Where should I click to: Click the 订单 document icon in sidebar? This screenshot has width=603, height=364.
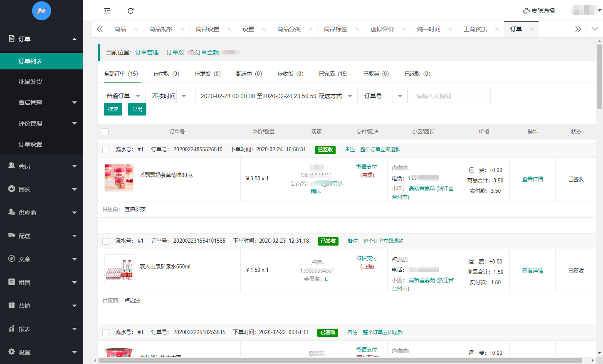(12, 38)
